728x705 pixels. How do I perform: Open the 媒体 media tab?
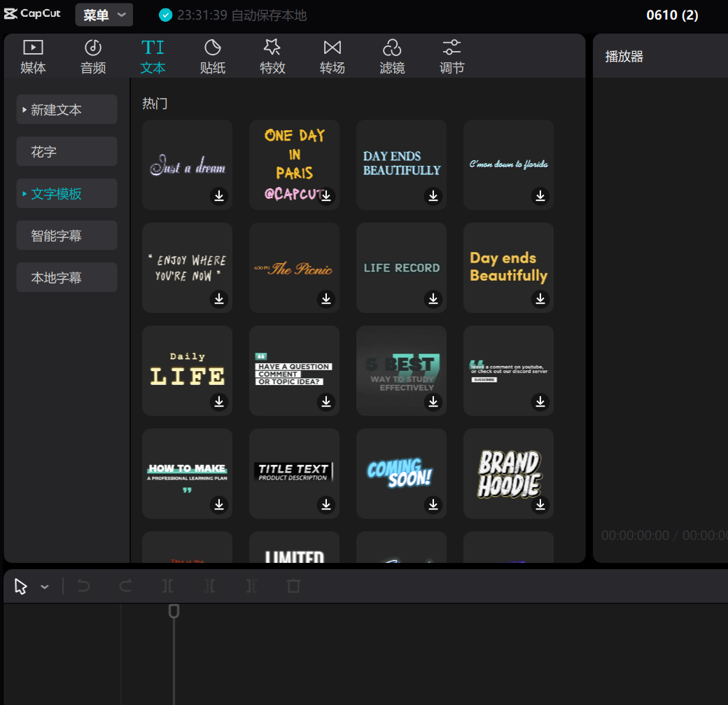click(x=33, y=57)
